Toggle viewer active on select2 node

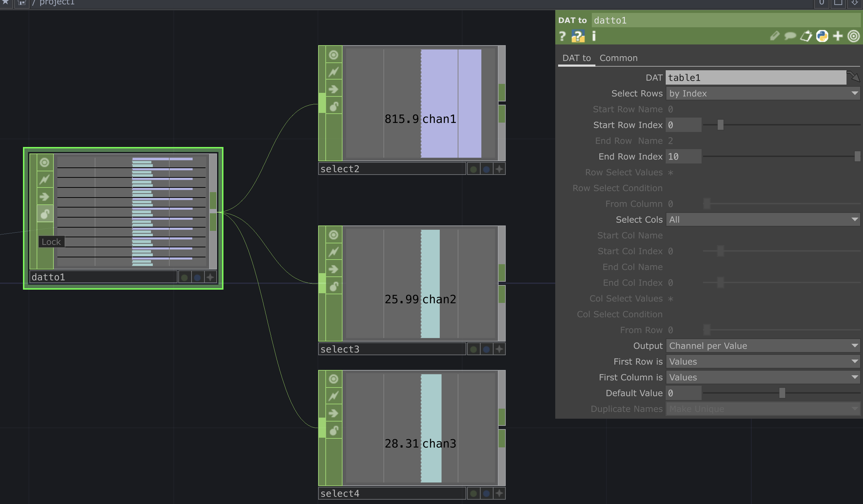coord(334,55)
